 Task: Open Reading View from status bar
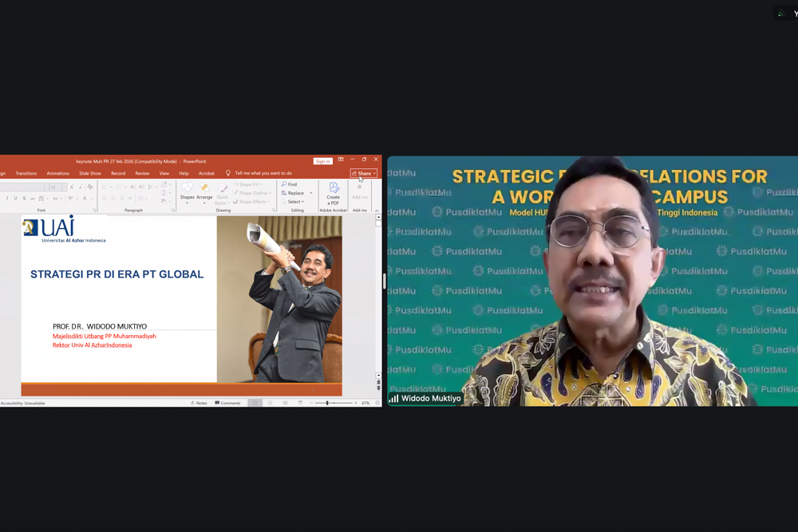[285, 403]
